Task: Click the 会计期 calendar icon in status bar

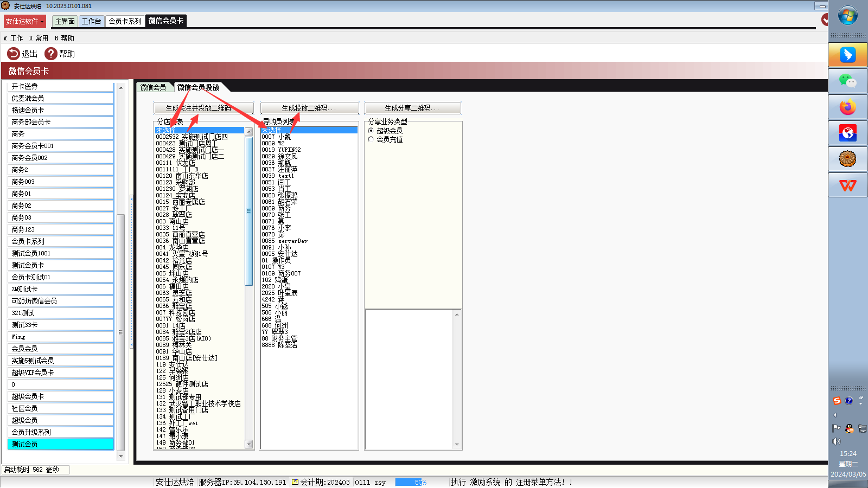Action: click(295, 482)
